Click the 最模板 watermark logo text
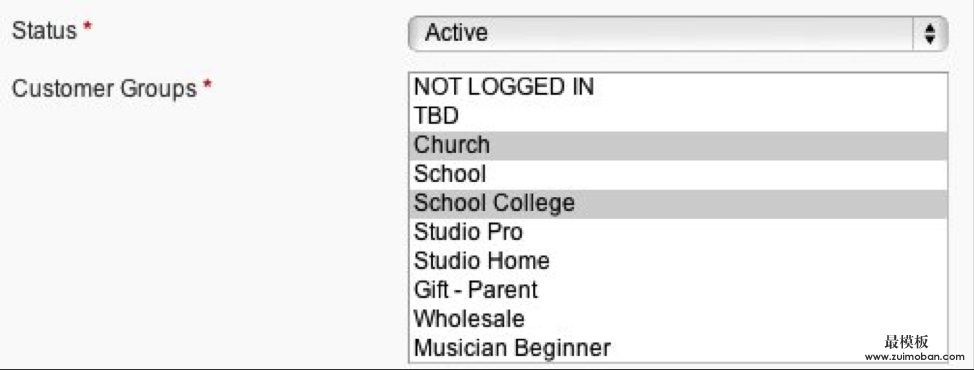The image size is (974, 370). click(906, 341)
